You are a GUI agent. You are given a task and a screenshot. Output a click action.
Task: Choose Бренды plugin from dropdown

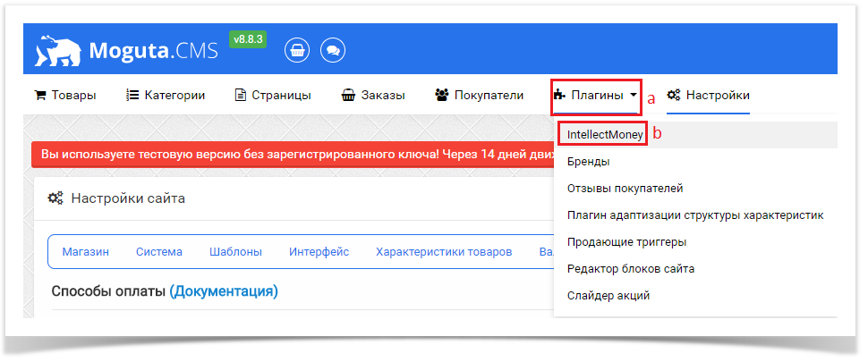589,162
